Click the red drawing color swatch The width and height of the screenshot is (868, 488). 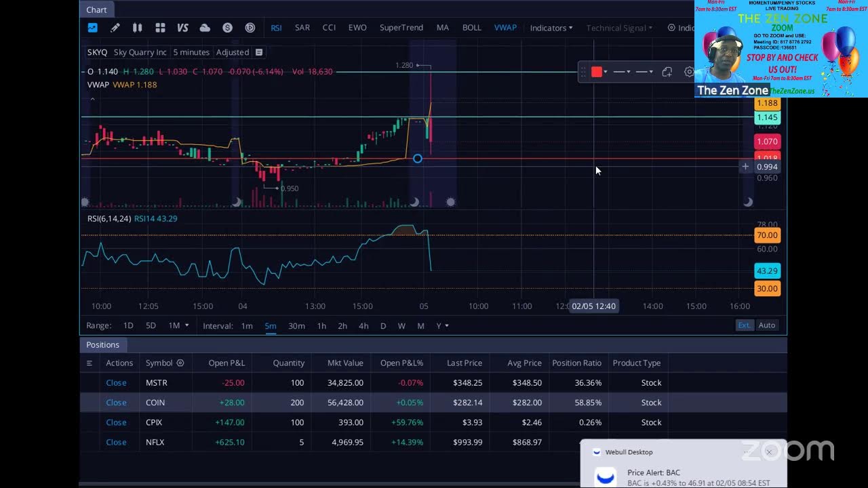coord(596,72)
